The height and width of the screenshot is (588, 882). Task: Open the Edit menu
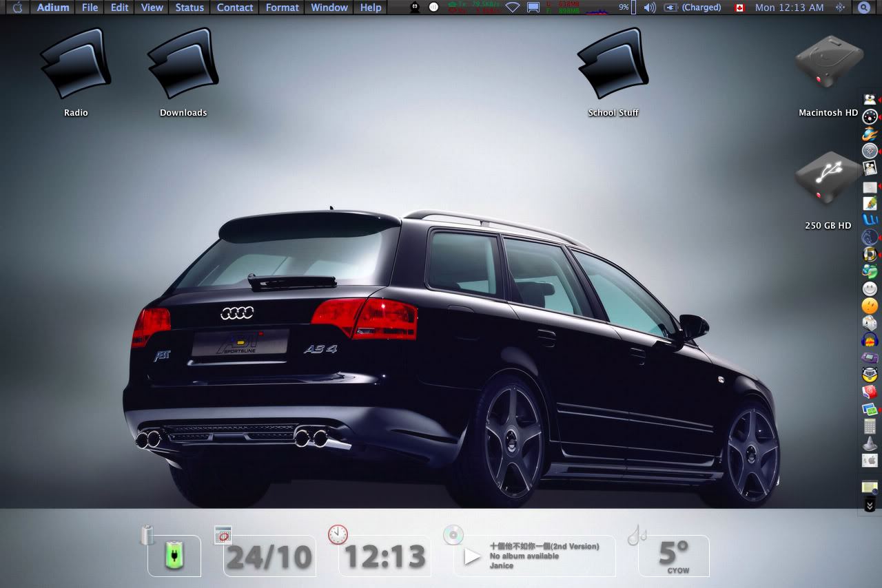[120, 8]
